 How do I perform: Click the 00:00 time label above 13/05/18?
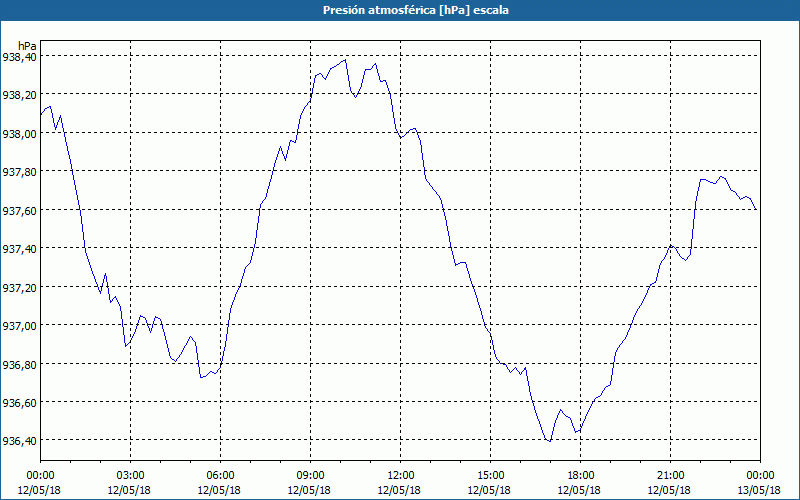click(760, 476)
